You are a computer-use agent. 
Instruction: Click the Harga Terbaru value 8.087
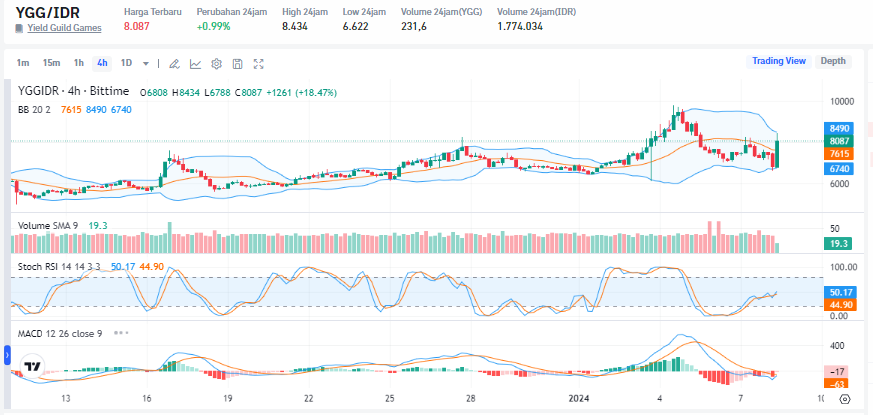pyautogui.click(x=137, y=26)
